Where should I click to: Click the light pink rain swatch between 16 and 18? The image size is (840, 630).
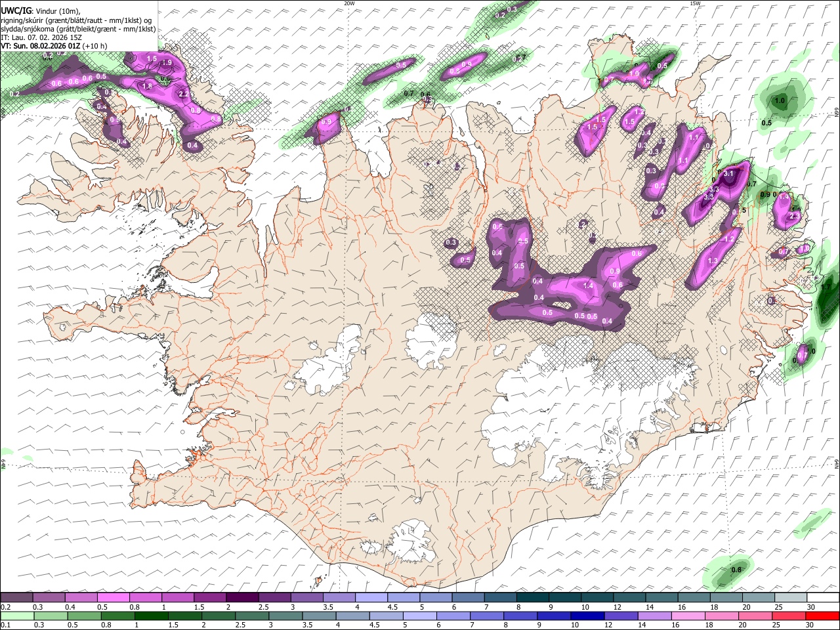pyautogui.click(x=688, y=616)
